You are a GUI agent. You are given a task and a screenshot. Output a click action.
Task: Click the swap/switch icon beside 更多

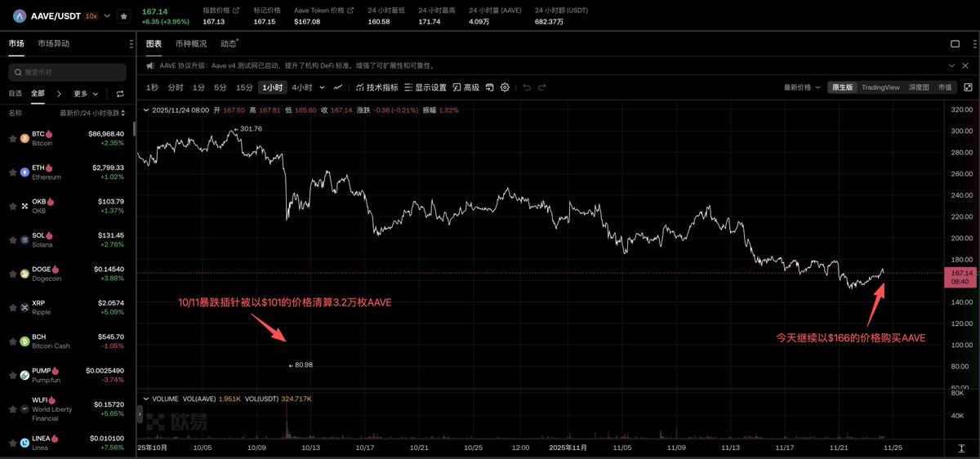tap(120, 93)
